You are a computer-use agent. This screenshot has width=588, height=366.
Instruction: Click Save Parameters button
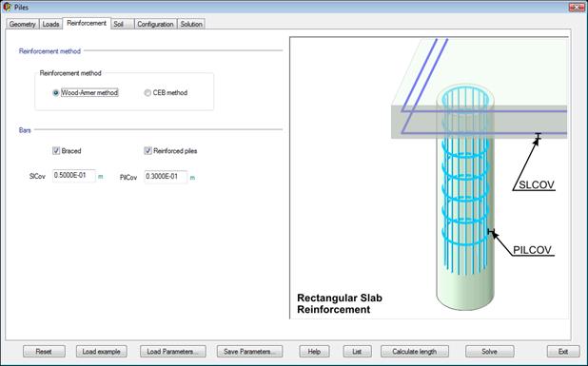[249, 352]
